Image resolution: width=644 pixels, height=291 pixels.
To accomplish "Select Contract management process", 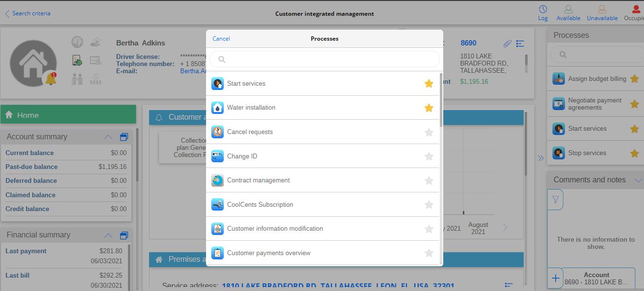I will click(322, 180).
